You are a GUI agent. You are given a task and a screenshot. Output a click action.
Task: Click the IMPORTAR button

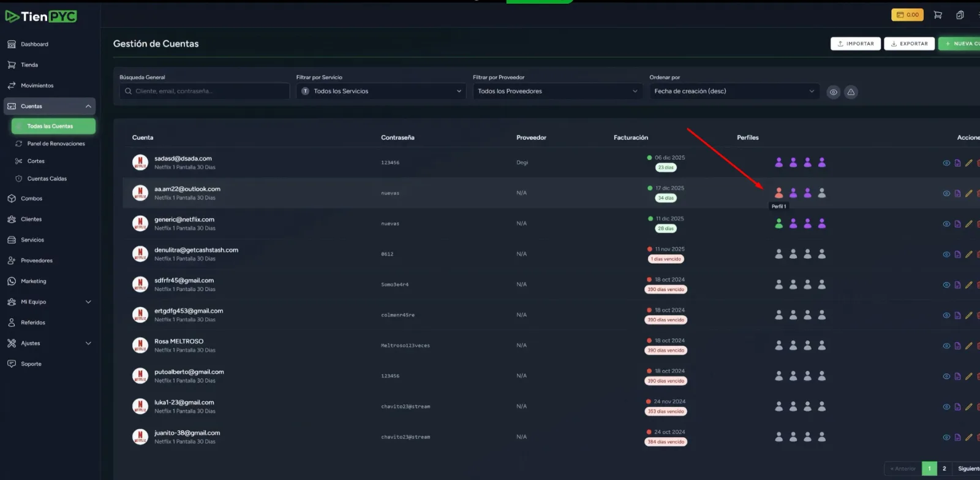coord(856,44)
